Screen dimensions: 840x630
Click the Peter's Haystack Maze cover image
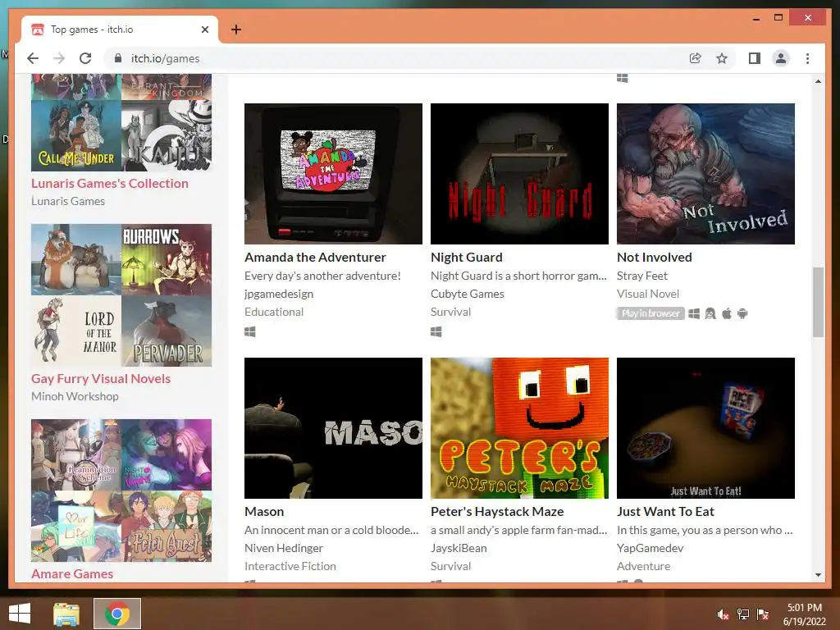(x=519, y=428)
